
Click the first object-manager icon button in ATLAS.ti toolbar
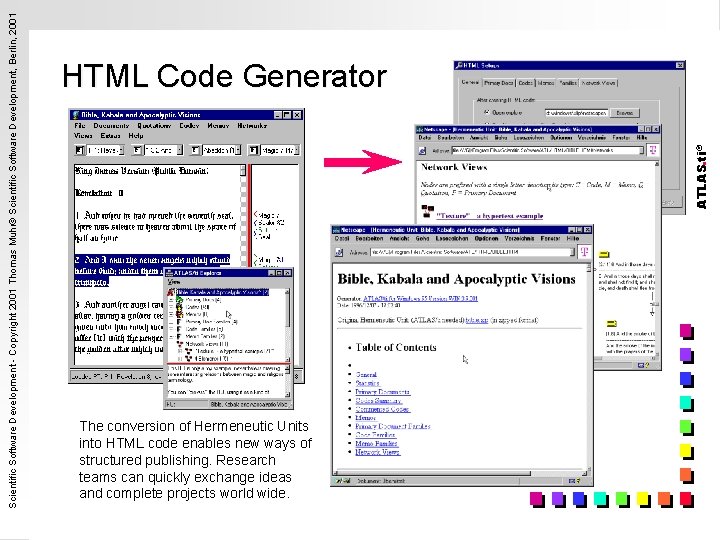(x=79, y=150)
